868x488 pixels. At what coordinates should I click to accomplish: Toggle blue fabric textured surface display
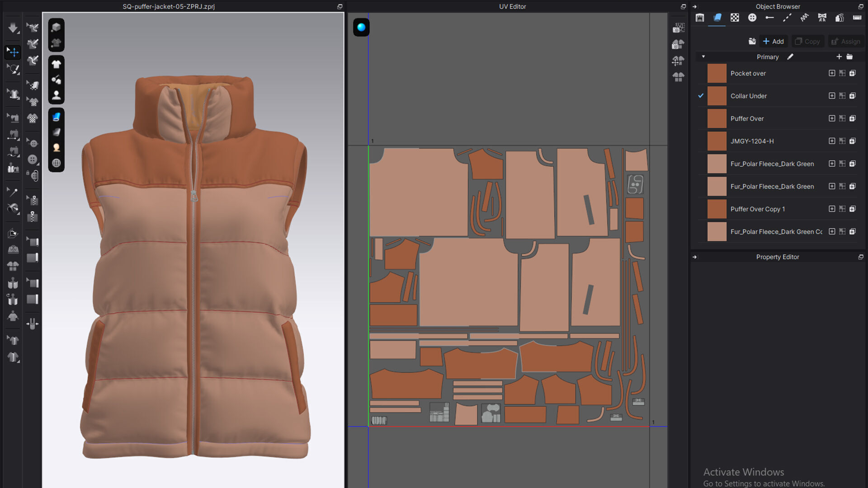click(x=56, y=117)
